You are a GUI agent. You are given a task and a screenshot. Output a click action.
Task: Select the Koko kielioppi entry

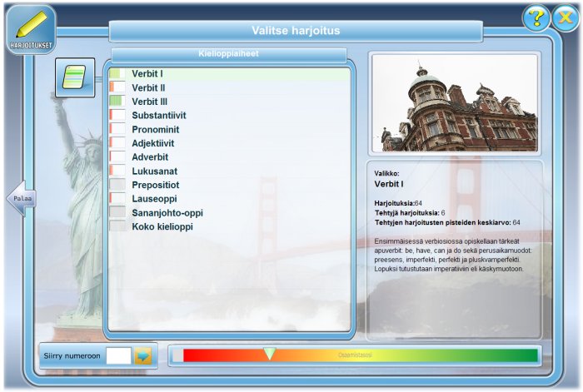(229, 226)
